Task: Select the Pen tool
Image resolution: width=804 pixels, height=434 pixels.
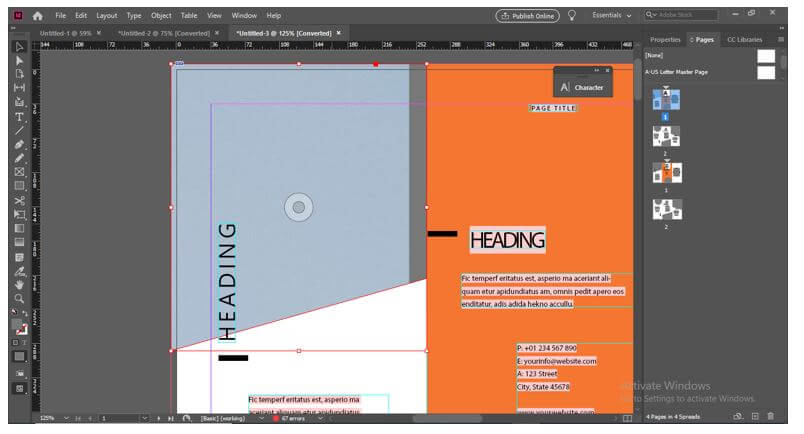Action: click(x=19, y=145)
